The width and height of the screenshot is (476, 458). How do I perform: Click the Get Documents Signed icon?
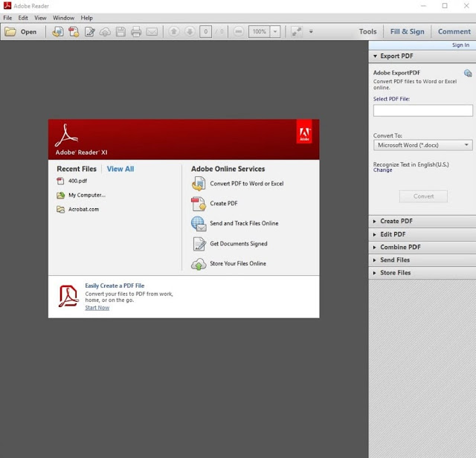(x=199, y=244)
